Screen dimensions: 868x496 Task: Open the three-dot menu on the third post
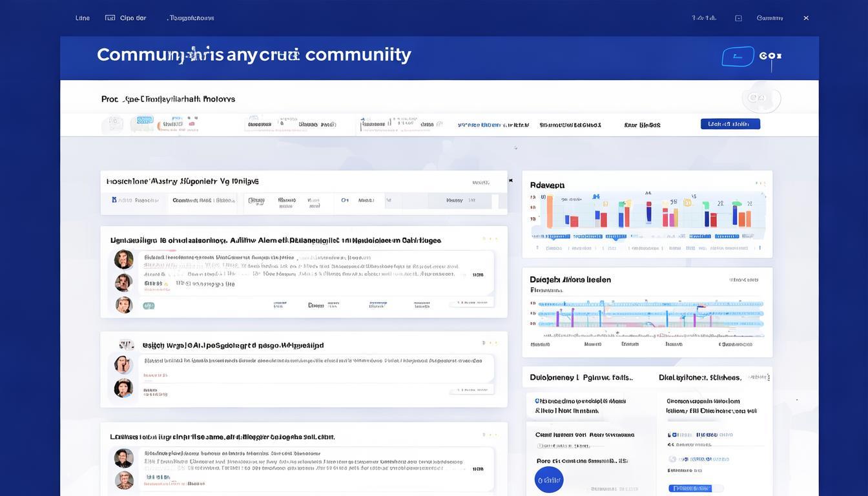490,435
